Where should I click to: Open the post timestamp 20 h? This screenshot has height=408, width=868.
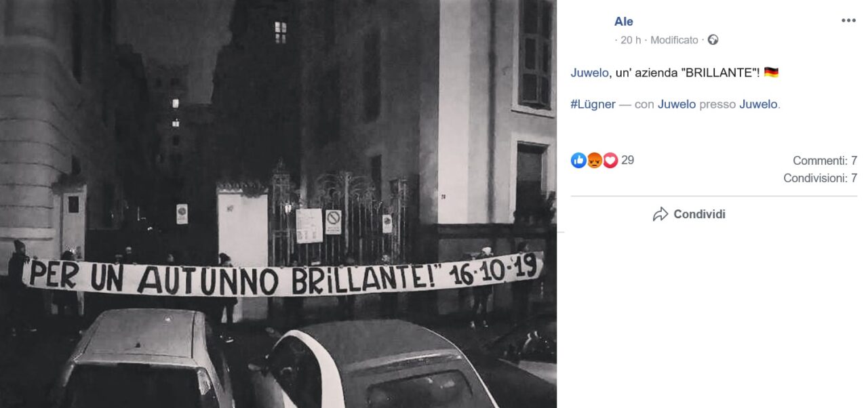pos(631,40)
